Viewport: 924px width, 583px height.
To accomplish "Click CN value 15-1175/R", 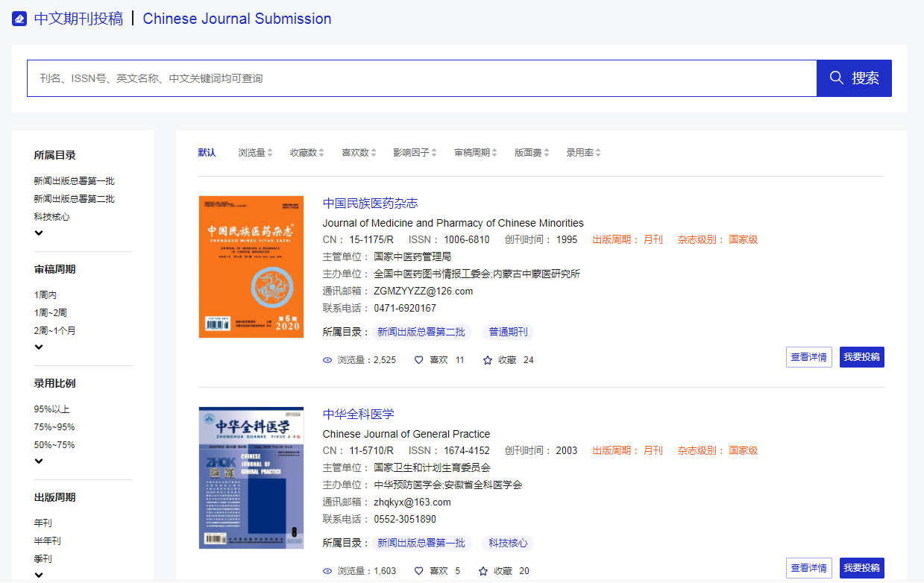I will coord(371,240).
